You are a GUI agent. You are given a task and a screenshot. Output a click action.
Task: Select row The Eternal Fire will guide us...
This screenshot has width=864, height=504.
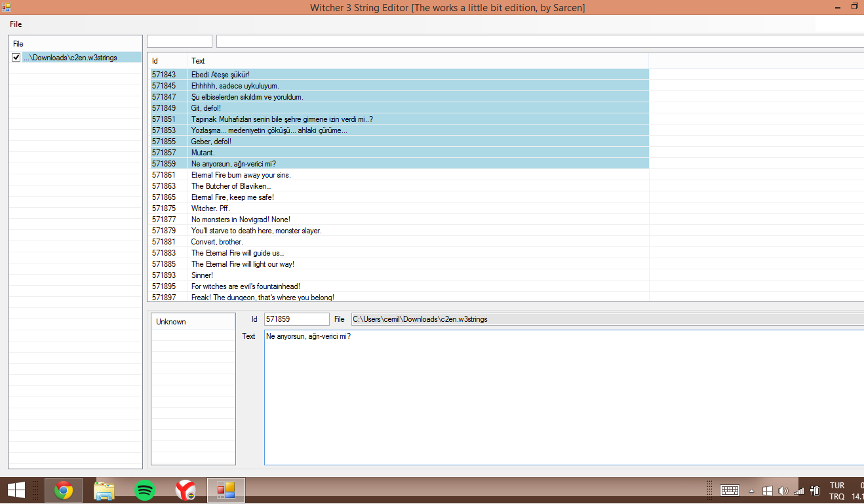pos(399,253)
